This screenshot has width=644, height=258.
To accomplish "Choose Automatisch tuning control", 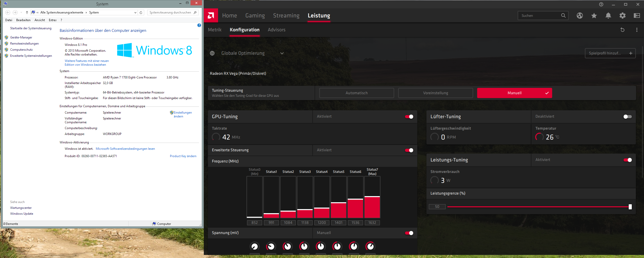I will tap(357, 93).
